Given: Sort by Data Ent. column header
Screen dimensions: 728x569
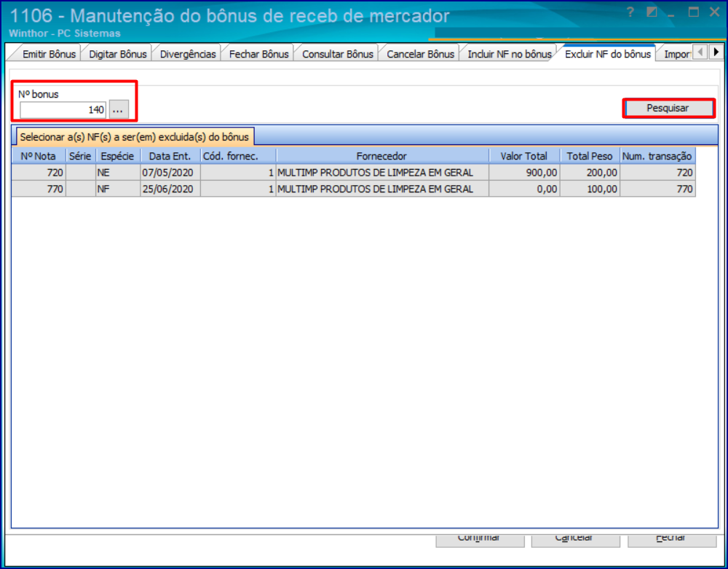Looking at the screenshot, I should (x=170, y=156).
